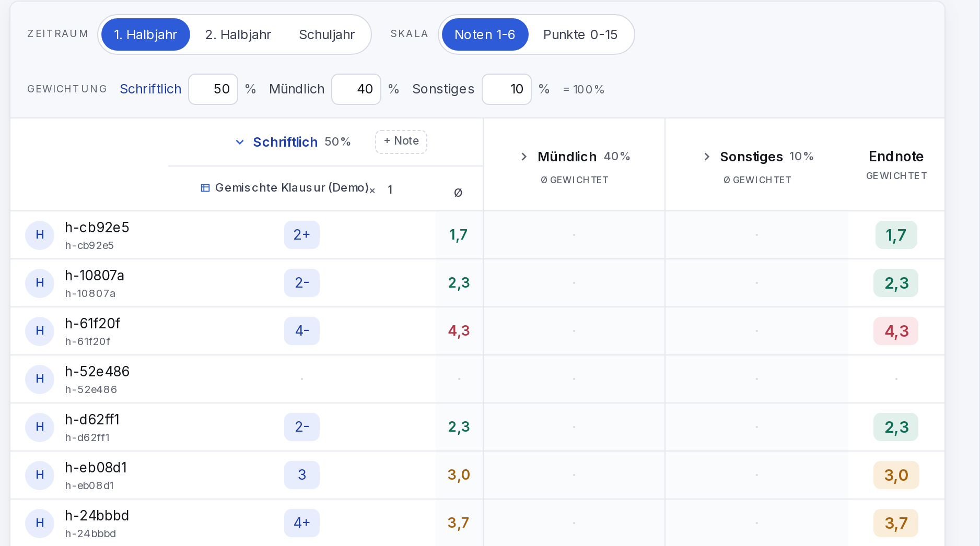Click the Ø average column header
This screenshot has width=980, height=546.
458,193
